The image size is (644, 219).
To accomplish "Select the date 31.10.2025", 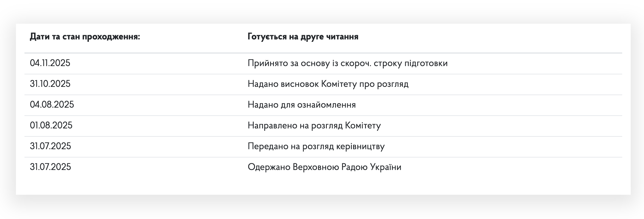I will click(x=50, y=84).
